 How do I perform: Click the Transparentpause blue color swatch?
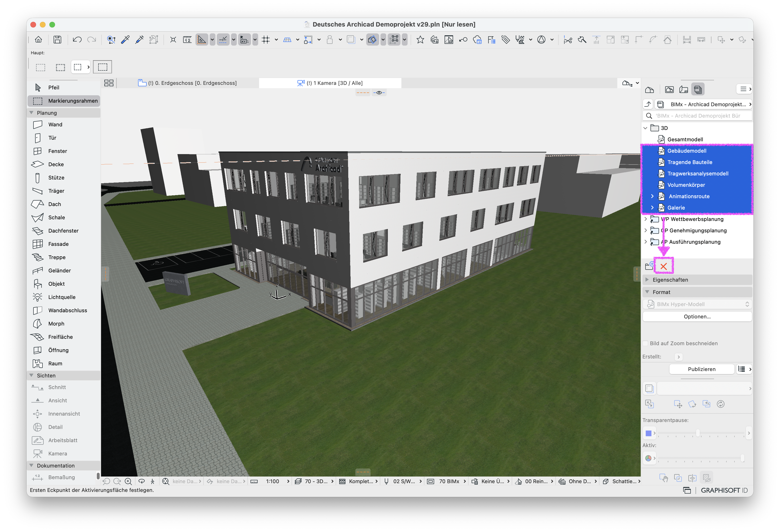pyautogui.click(x=648, y=433)
